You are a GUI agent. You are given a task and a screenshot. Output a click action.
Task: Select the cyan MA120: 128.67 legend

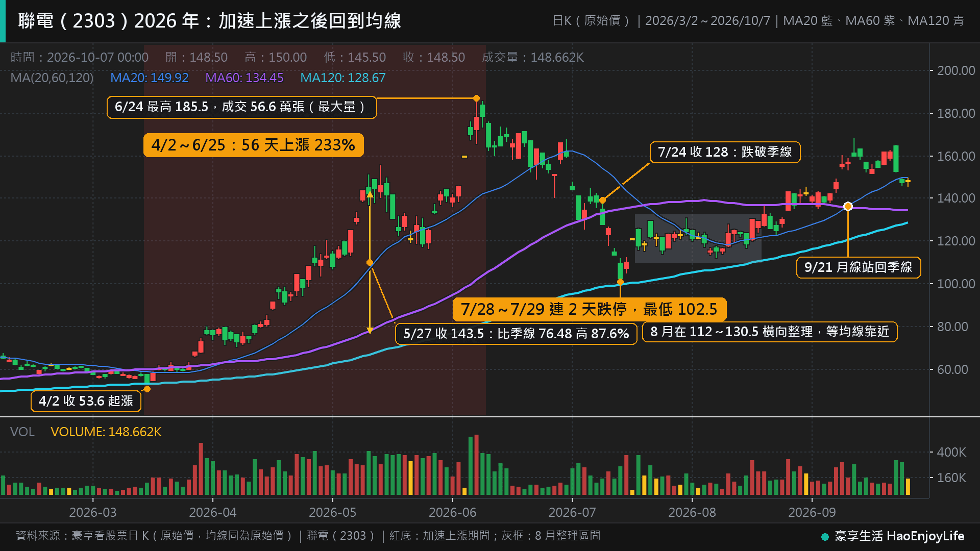coord(343,78)
